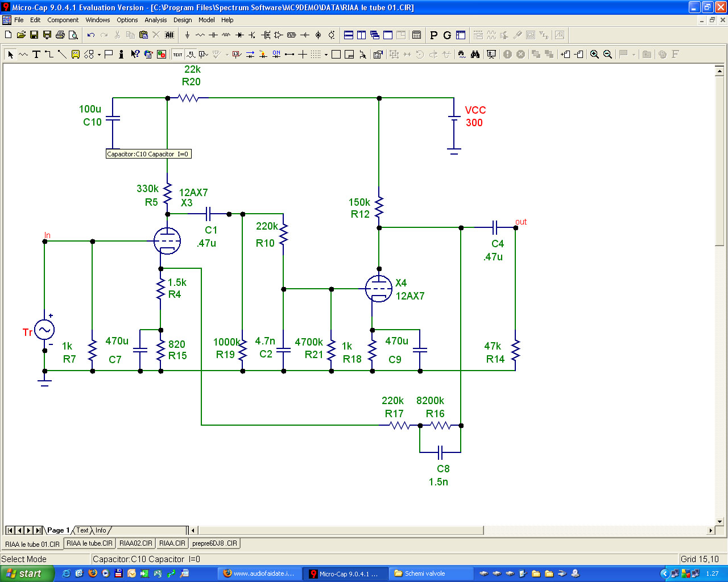Image resolution: width=728 pixels, height=582 pixels.
Task: Click the vertical scrollbar down arrow
Action: (719, 521)
